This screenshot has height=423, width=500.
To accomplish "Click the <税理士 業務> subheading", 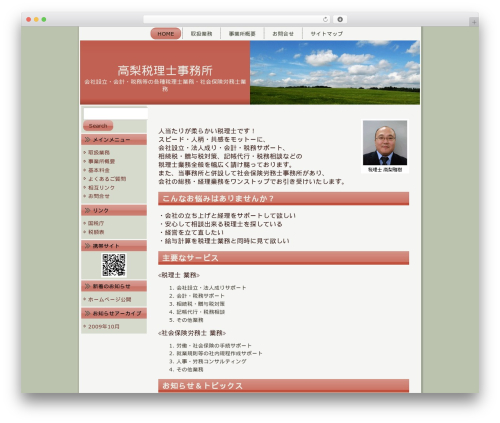I will coord(179,275).
